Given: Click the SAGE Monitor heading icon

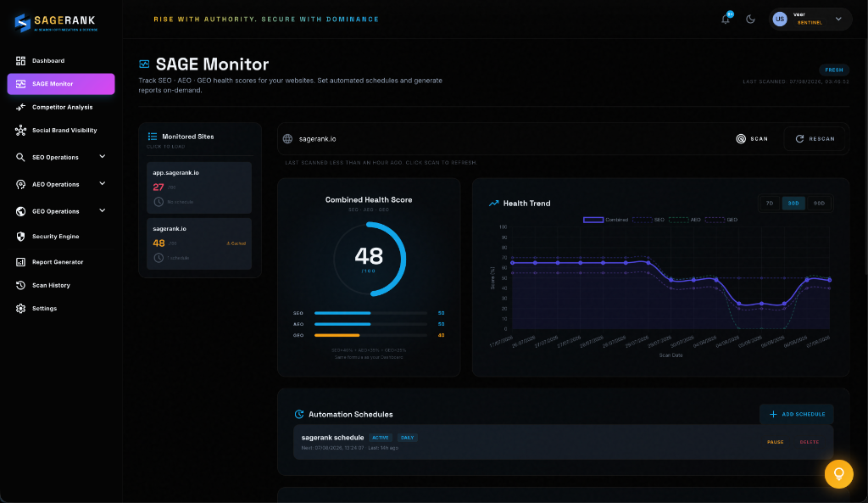Looking at the screenshot, I should coord(144,64).
